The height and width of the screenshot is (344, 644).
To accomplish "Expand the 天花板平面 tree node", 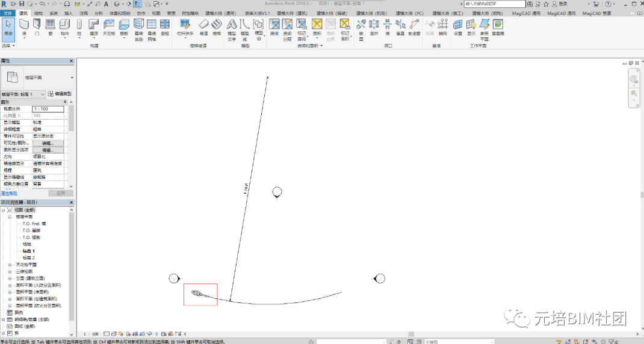I will tap(10, 265).
